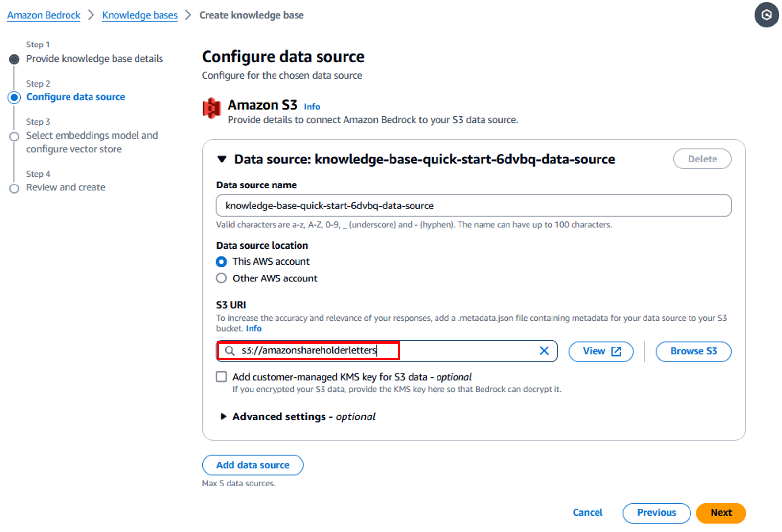The image size is (782, 532).
Task: Collapse the Data source section triangle
Action: [x=222, y=160]
